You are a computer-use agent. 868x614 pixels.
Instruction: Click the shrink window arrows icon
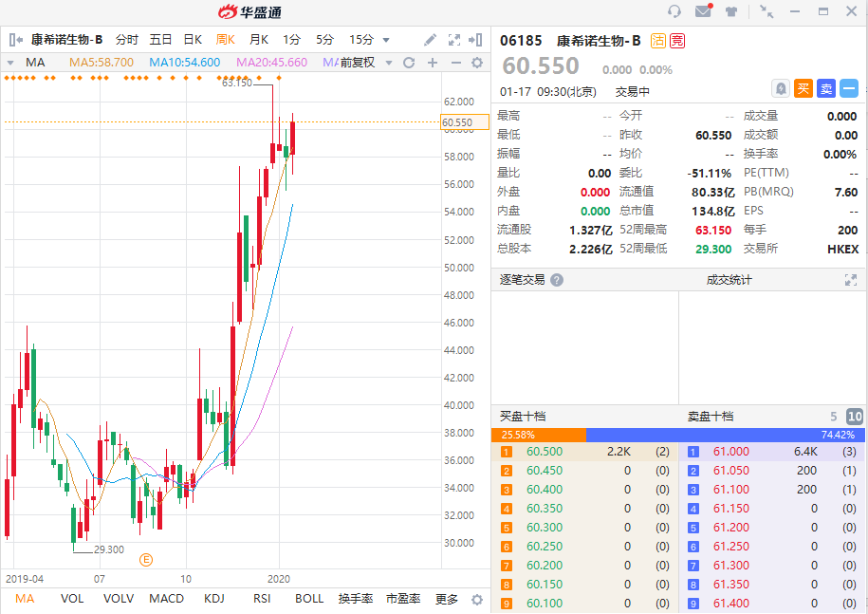coord(766,11)
